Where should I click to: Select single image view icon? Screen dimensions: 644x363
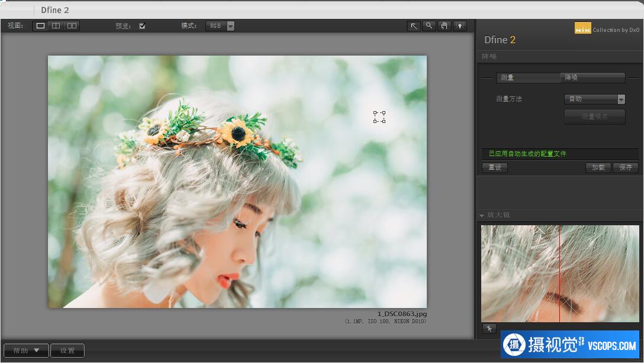(40, 26)
